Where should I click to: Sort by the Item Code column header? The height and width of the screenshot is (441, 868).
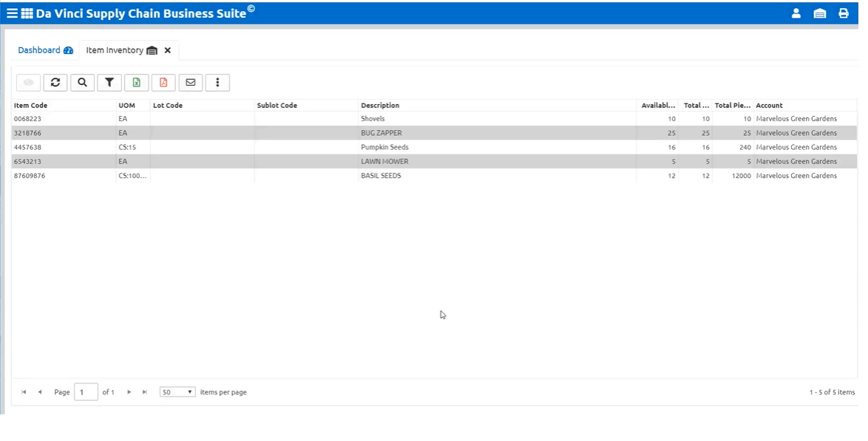tap(31, 106)
